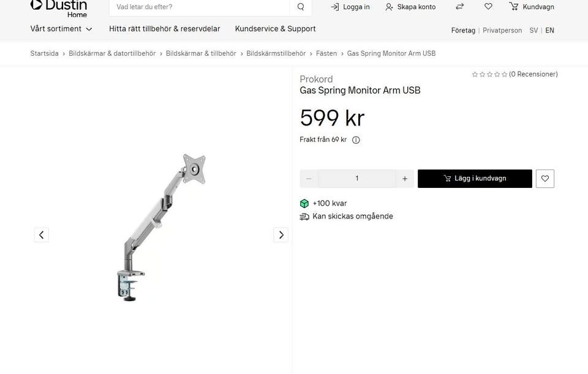Open Kundservice & Support menu item
Image resolution: width=588 pixels, height=374 pixels.
tap(275, 29)
